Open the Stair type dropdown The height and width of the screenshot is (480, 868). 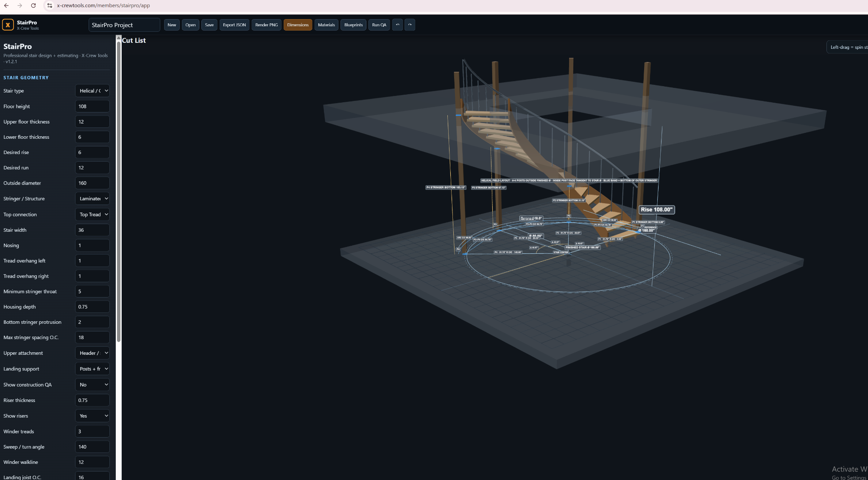point(92,91)
